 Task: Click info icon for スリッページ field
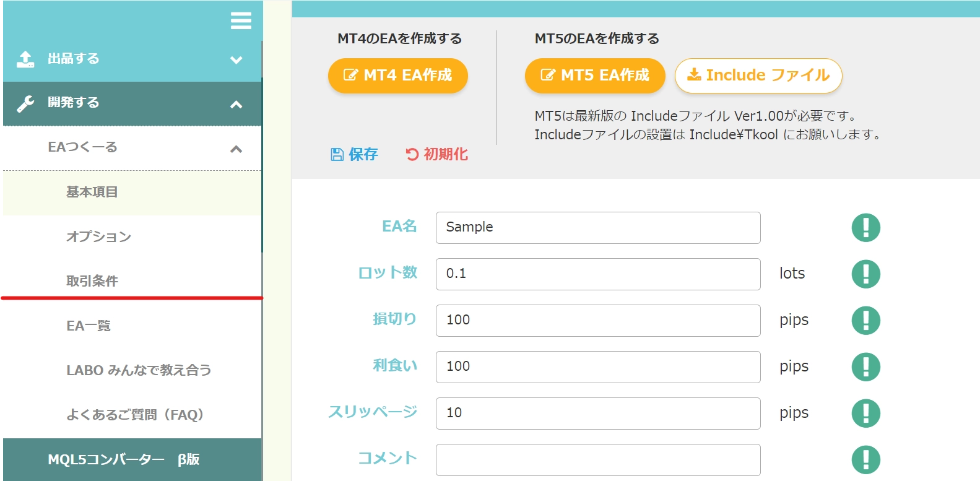tap(865, 413)
